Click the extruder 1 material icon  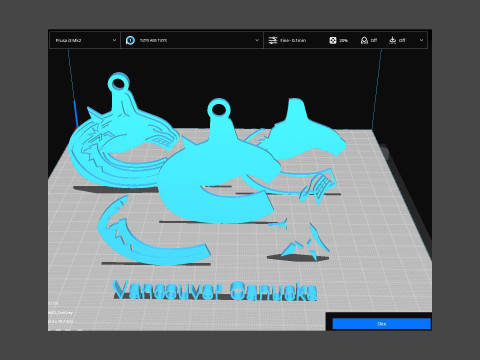pos(130,40)
